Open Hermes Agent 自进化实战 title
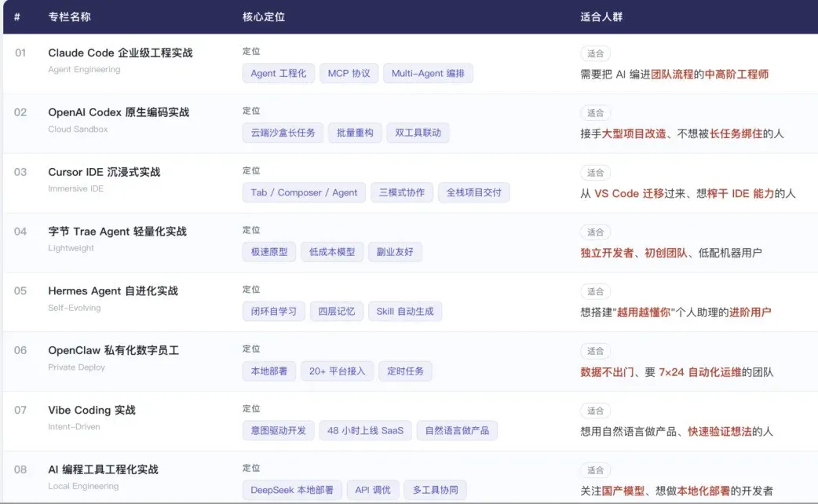 point(113,290)
